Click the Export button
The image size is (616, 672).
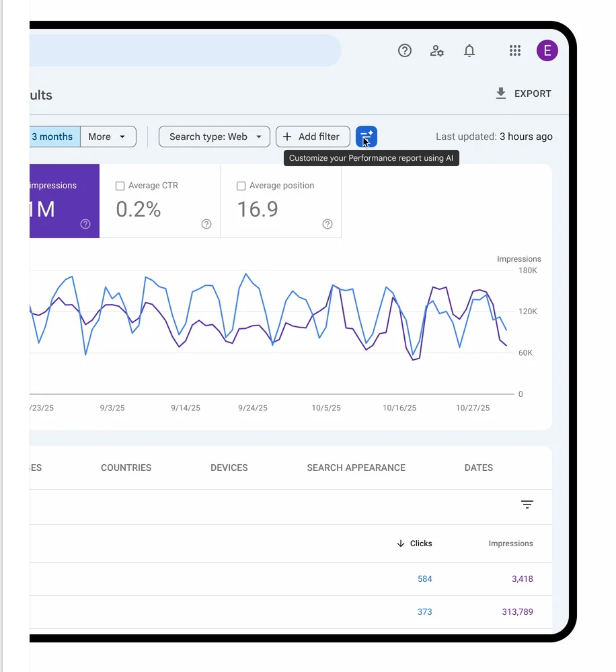coord(523,94)
